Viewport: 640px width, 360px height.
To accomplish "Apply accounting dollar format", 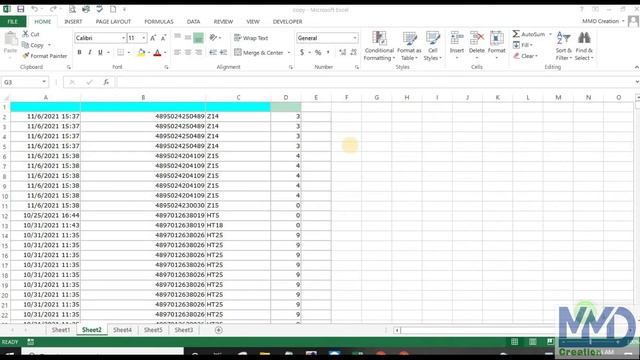I will [302, 52].
